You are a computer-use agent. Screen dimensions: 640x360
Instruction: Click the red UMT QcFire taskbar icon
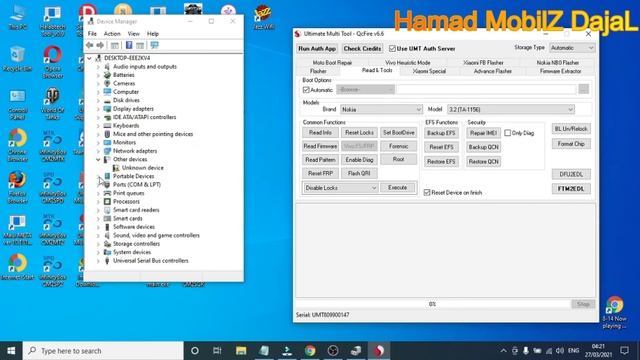coord(379,351)
